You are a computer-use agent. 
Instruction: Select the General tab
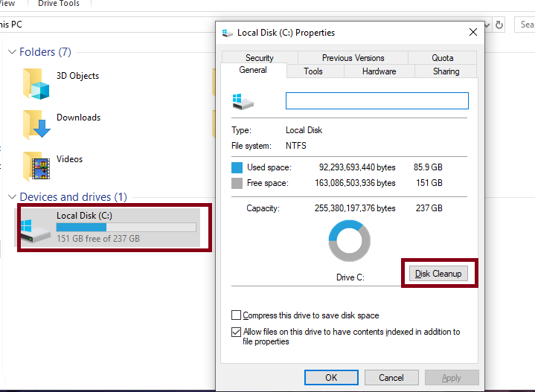[x=253, y=70]
